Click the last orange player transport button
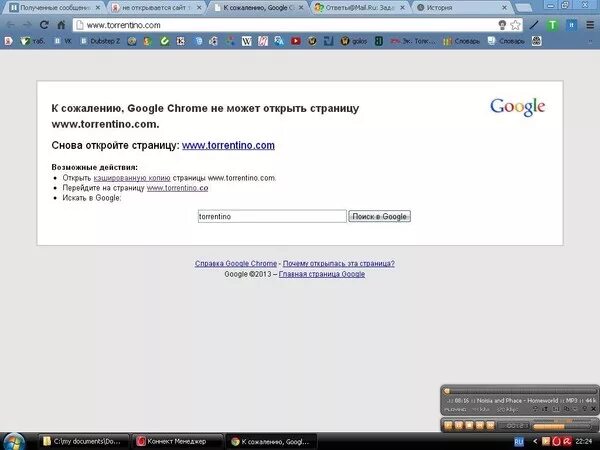 490,426
